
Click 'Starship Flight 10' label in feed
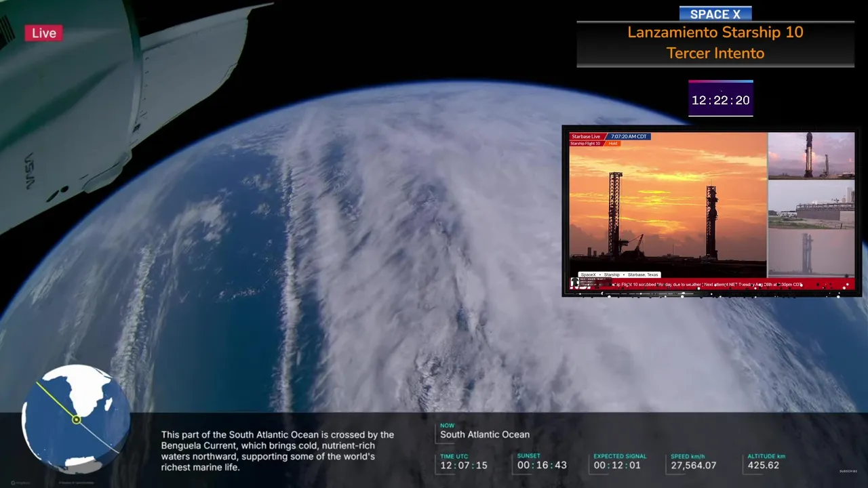tap(585, 144)
